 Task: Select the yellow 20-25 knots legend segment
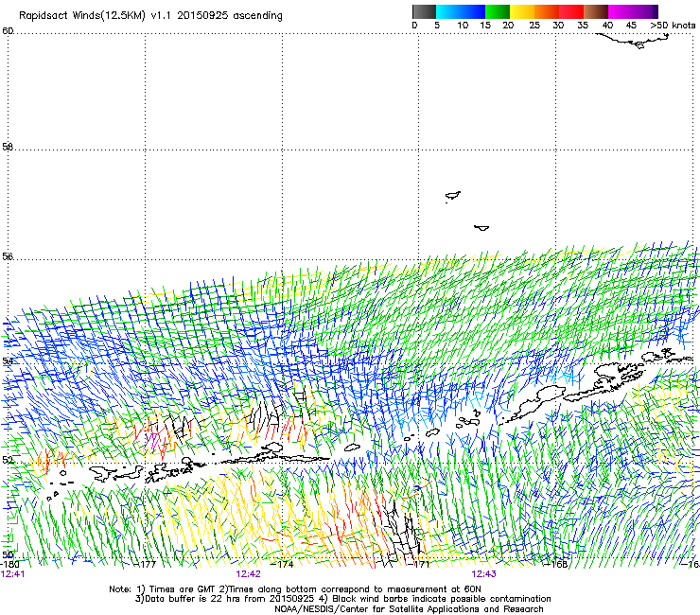click(x=522, y=11)
